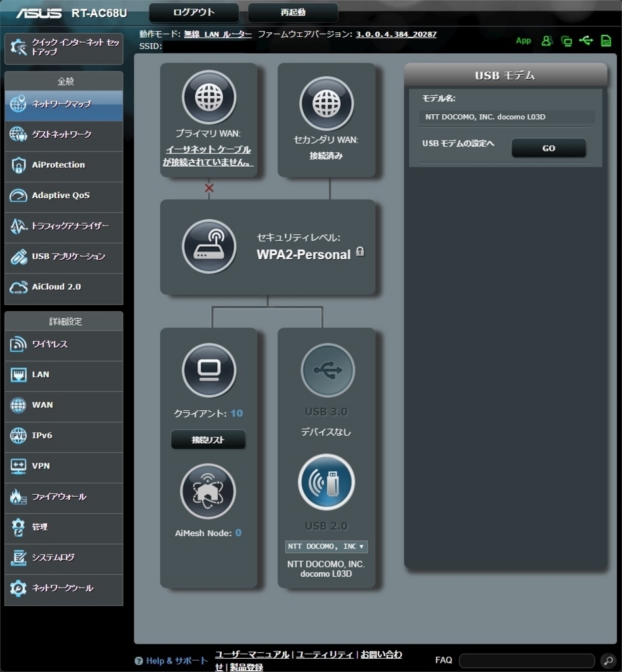This screenshot has height=672, width=622.
Task: Click the FAQ search magnifier icon
Action: coord(608,660)
